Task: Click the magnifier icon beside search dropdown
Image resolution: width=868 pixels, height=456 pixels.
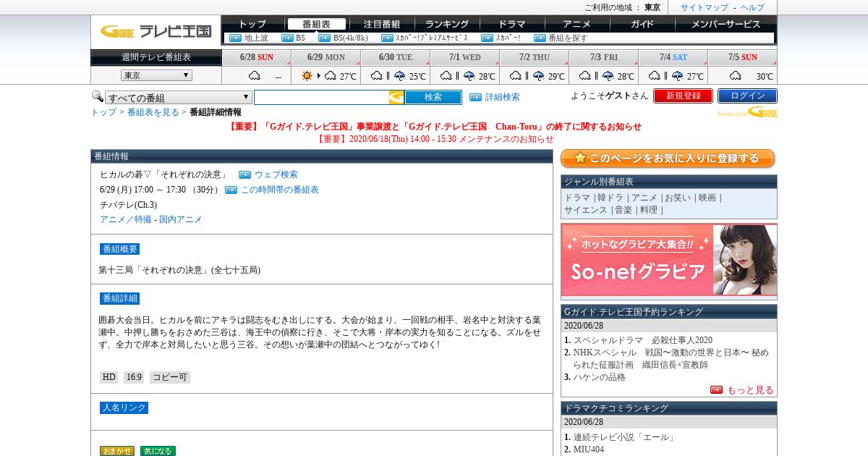Action: 97,96
